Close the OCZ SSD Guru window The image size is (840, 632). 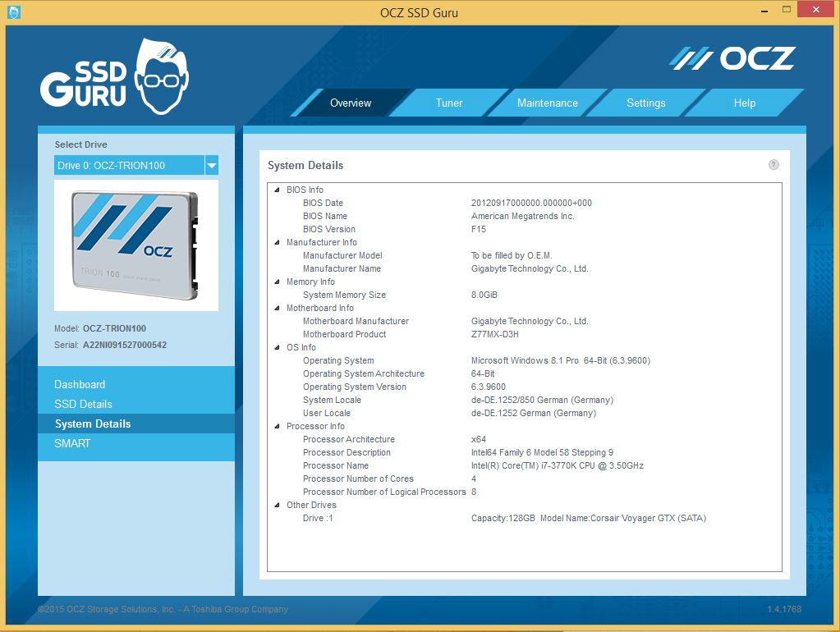[x=816, y=10]
